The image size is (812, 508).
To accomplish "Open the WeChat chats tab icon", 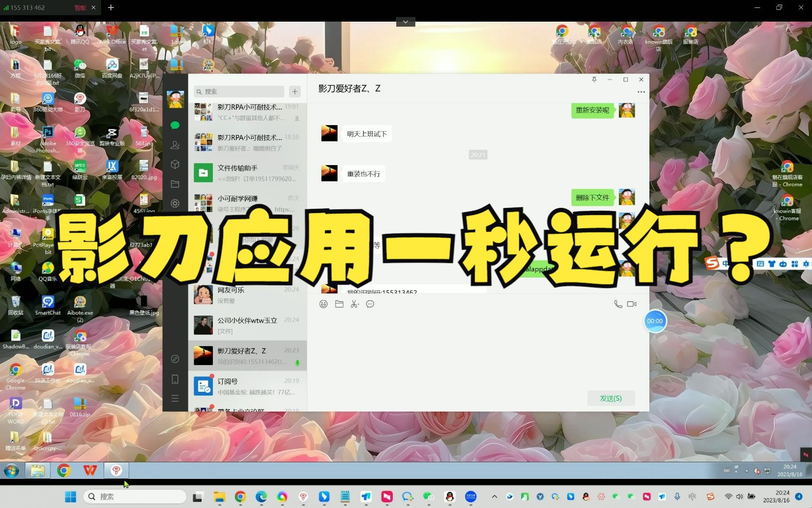I will click(x=175, y=125).
